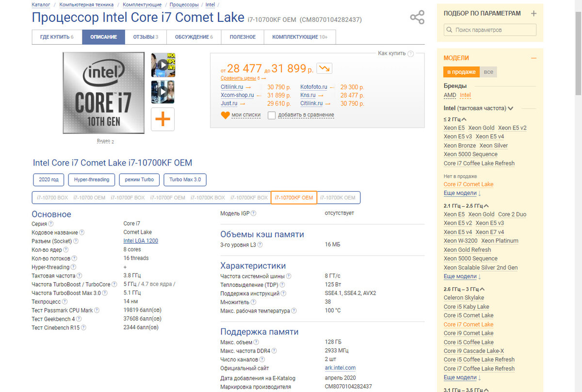Click the share icon near the title

tap(417, 17)
